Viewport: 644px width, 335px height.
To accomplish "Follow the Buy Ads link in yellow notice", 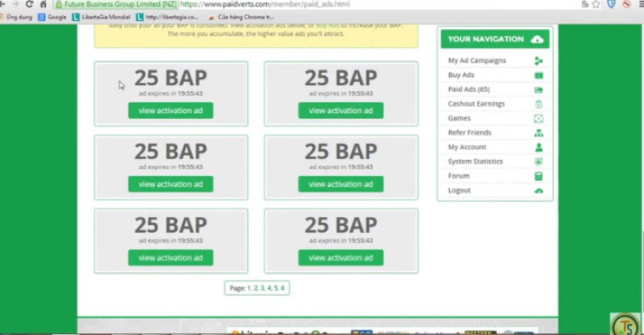I will point(327,25).
